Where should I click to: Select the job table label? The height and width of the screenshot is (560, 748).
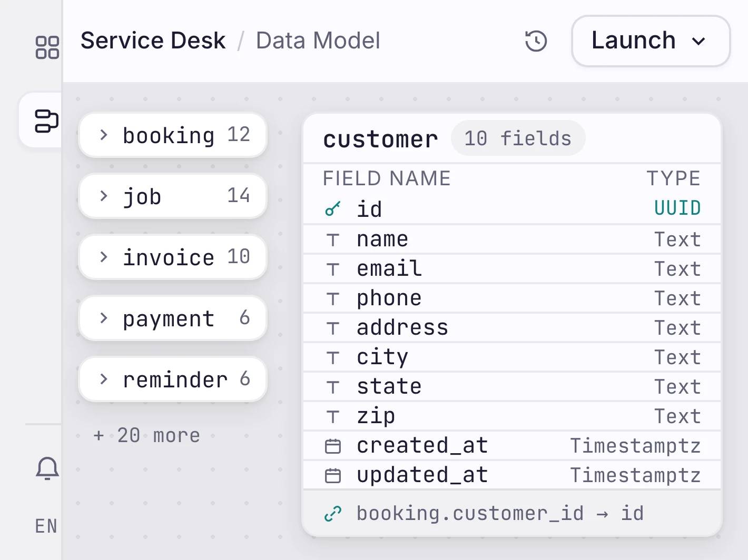click(142, 197)
